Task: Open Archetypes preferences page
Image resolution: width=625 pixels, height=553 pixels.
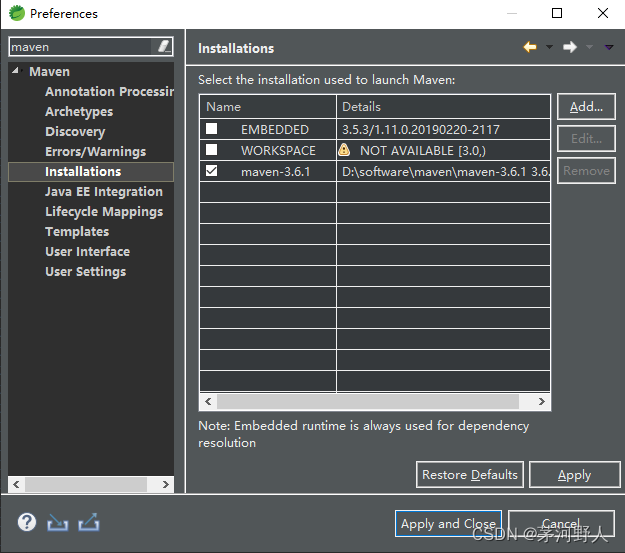Action: 79,112
